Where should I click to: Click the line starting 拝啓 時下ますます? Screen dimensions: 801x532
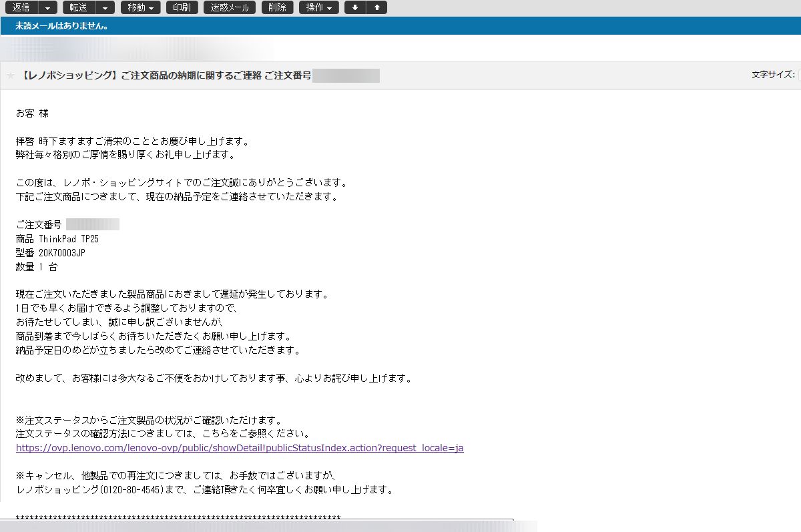click(x=132, y=142)
